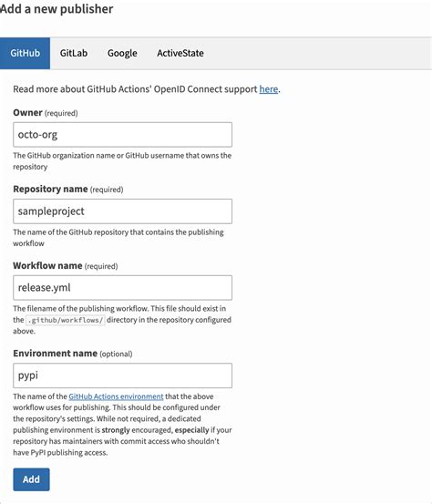The width and height of the screenshot is (432, 504).
Task: Click the Repository name help description text
Action: point(118,238)
